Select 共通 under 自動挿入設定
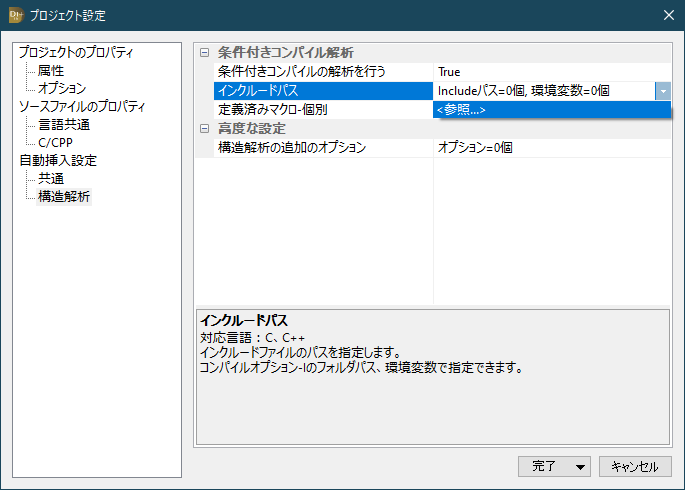Viewport: 685px width, 490px height. (50, 179)
